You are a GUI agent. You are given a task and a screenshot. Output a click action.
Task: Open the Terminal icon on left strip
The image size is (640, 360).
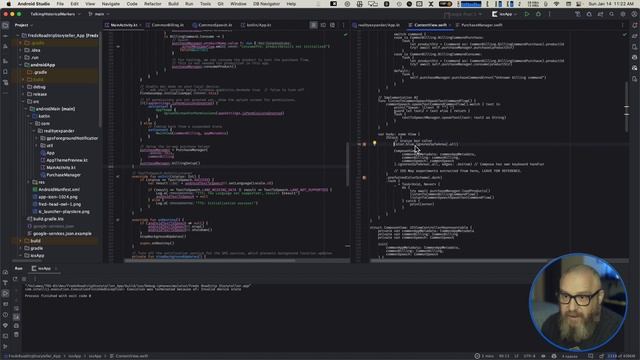click(x=5, y=336)
